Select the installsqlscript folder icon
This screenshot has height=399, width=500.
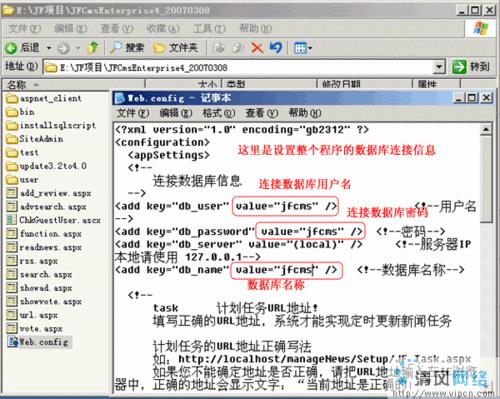coord(12,126)
